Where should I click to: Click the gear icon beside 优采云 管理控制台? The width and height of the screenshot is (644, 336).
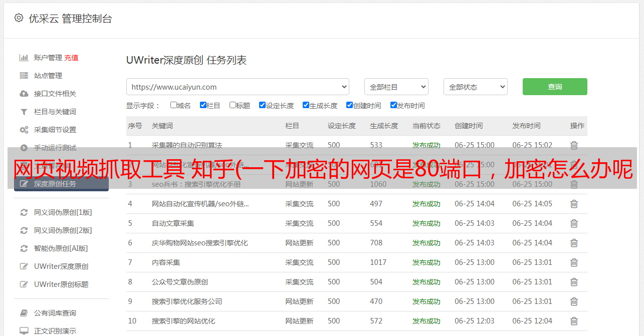(x=19, y=18)
